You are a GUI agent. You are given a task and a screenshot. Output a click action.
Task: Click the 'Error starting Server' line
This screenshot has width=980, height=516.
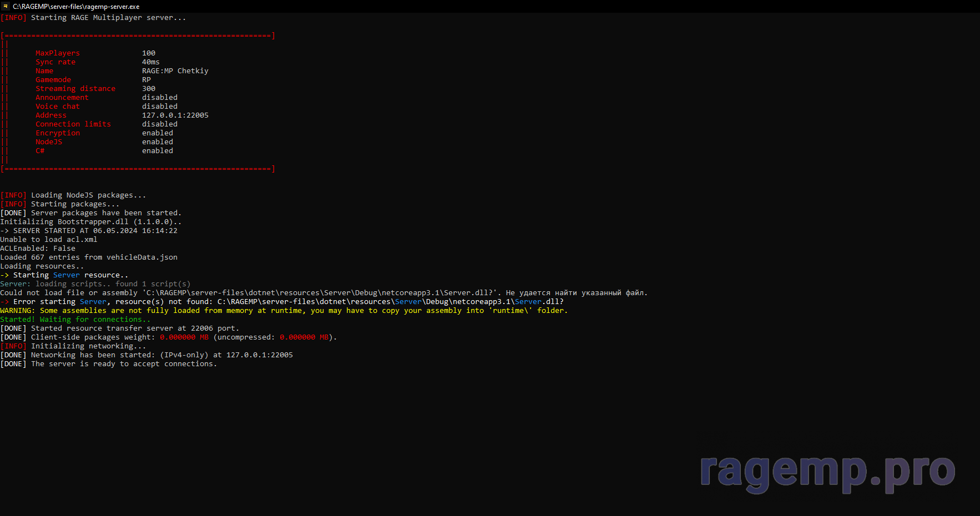282,302
